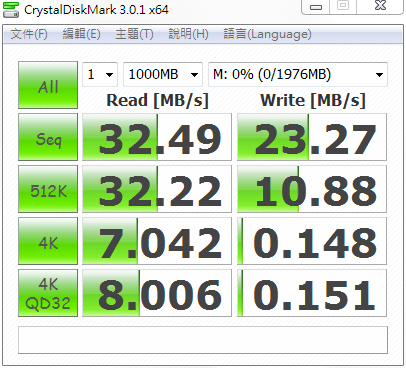Open the 編輯(E) menu
The height and width of the screenshot is (368, 406).
pyautogui.click(x=81, y=34)
